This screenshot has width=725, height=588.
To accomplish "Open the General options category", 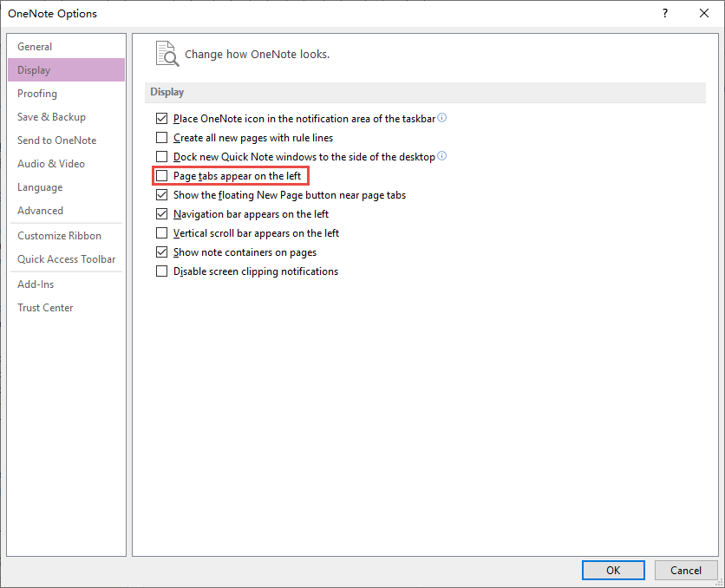I will pyautogui.click(x=66, y=47).
